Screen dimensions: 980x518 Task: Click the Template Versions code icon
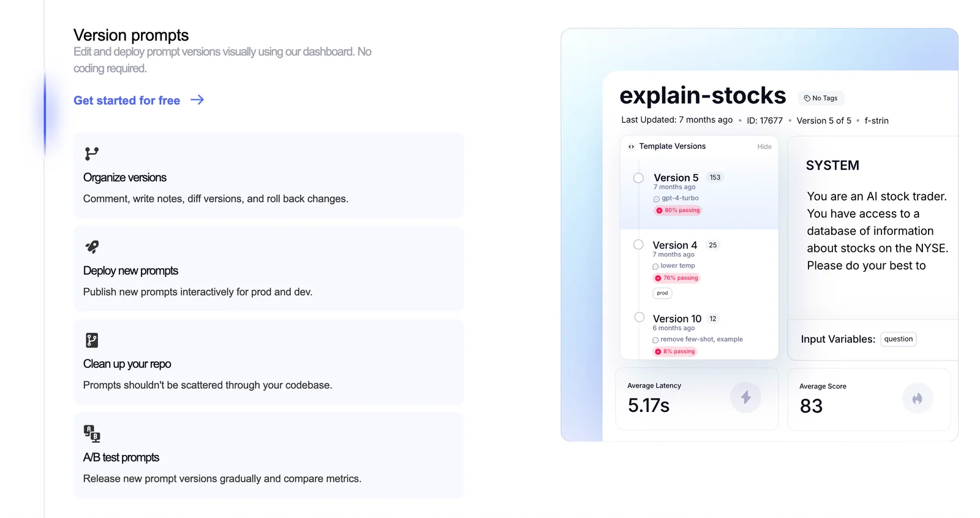pyautogui.click(x=631, y=147)
